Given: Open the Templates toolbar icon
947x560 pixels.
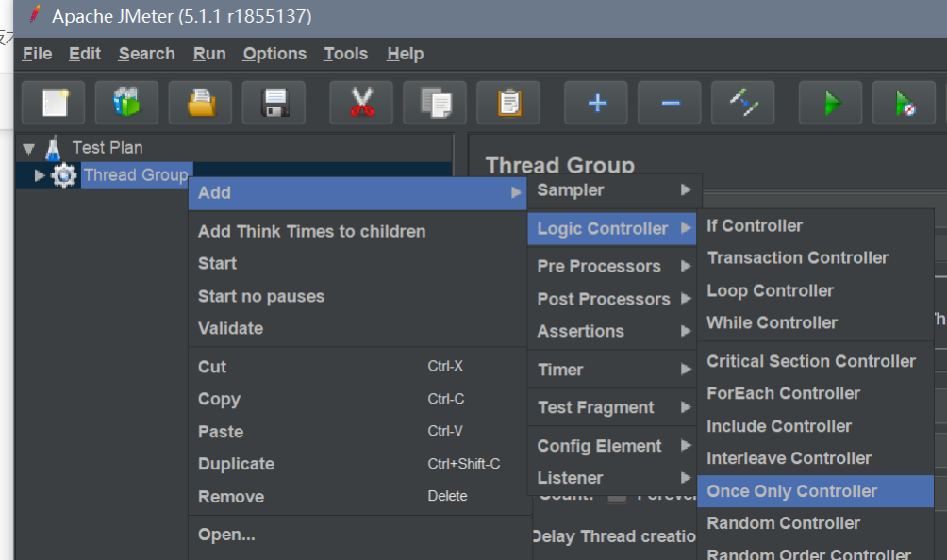Looking at the screenshot, I should click(x=126, y=103).
